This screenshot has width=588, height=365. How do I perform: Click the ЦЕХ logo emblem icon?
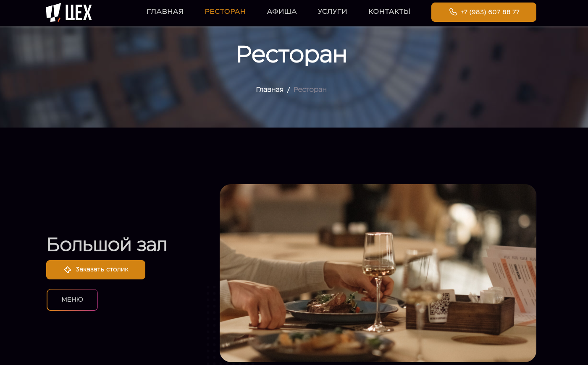point(53,12)
